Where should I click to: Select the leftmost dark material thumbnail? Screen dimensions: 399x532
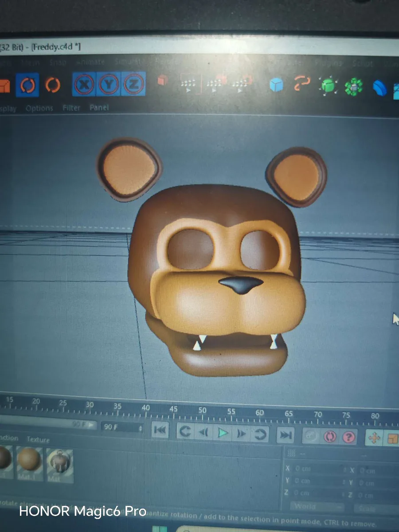coord(5,462)
